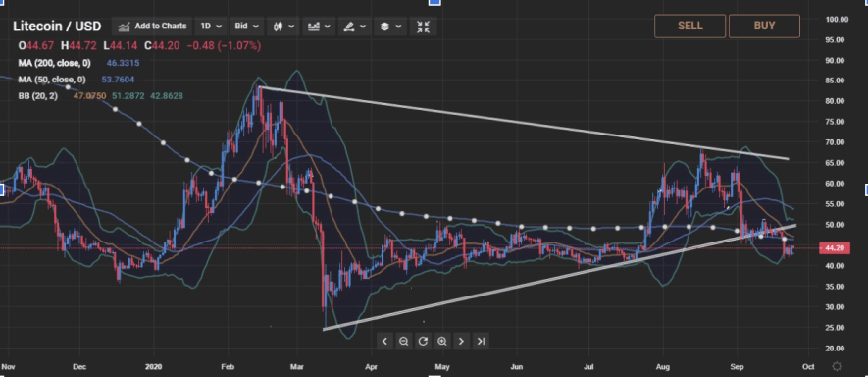Click the SELL button

(x=689, y=27)
